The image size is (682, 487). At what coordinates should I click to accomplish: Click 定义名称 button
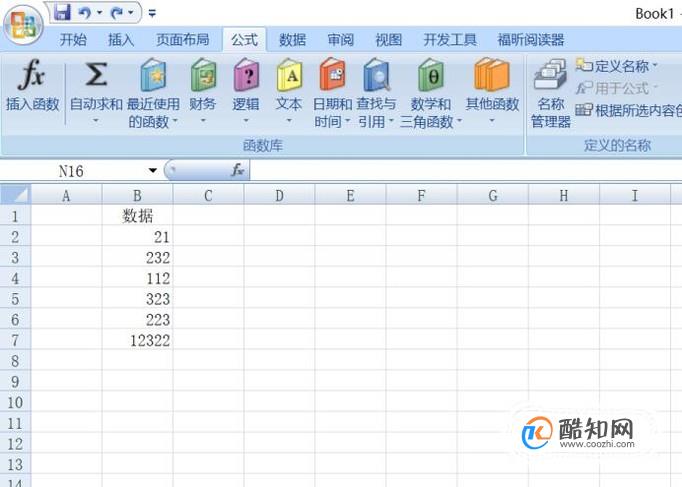[x=618, y=66]
